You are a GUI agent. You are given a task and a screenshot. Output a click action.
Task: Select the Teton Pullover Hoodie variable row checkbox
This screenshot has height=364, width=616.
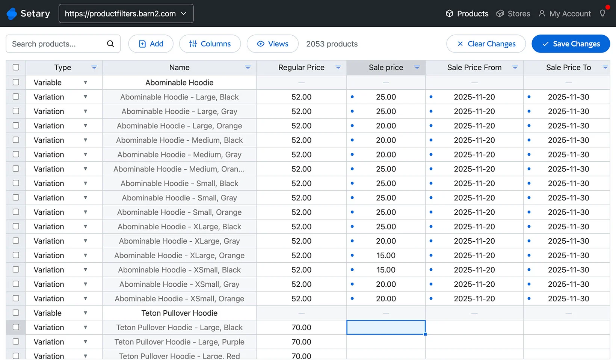[x=16, y=313]
